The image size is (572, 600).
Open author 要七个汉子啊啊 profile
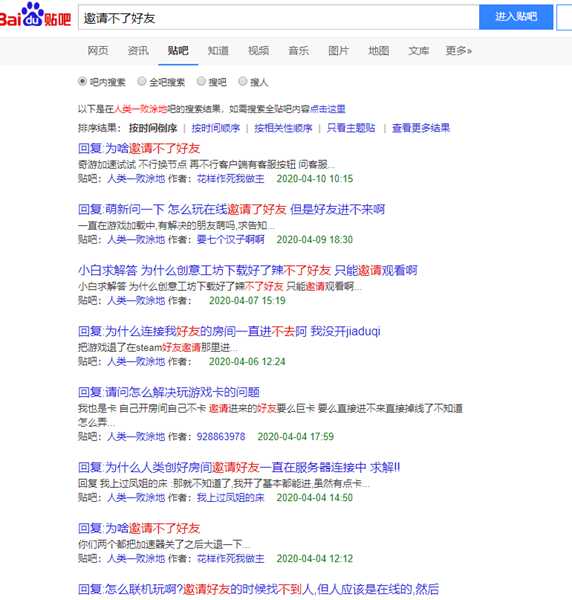(230, 240)
